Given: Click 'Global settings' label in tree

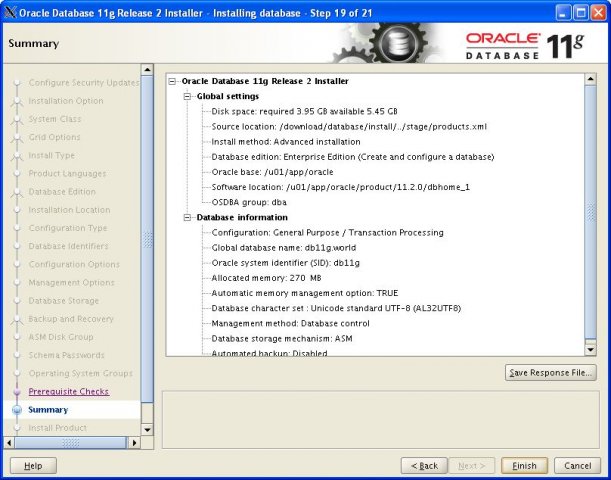Looking at the screenshot, I should (x=228, y=96).
